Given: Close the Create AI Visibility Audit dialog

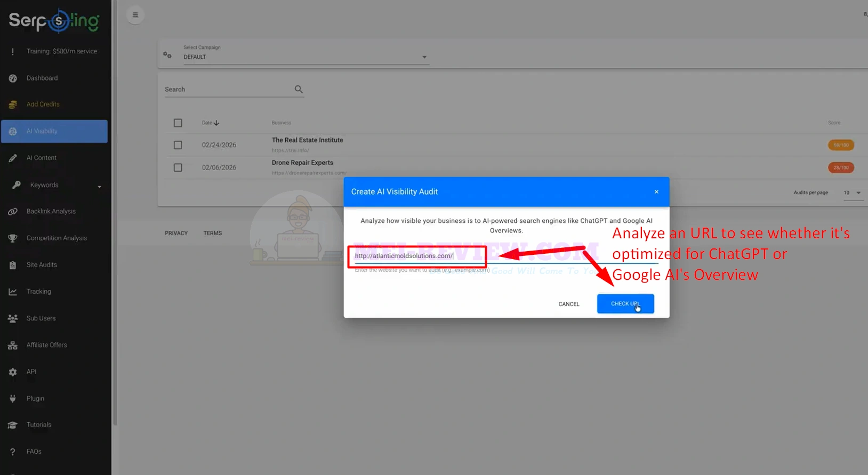Looking at the screenshot, I should point(656,192).
